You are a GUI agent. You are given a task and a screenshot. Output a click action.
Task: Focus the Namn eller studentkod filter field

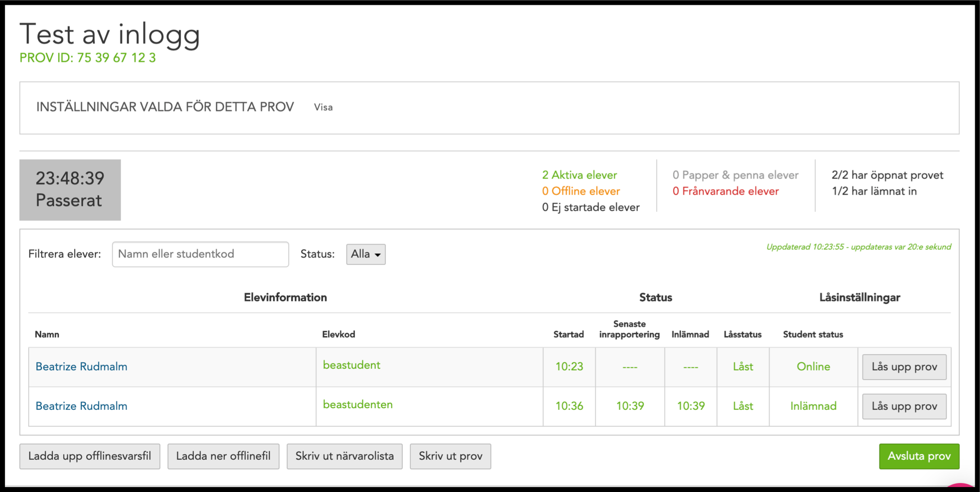pyautogui.click(x=201, y=254)
